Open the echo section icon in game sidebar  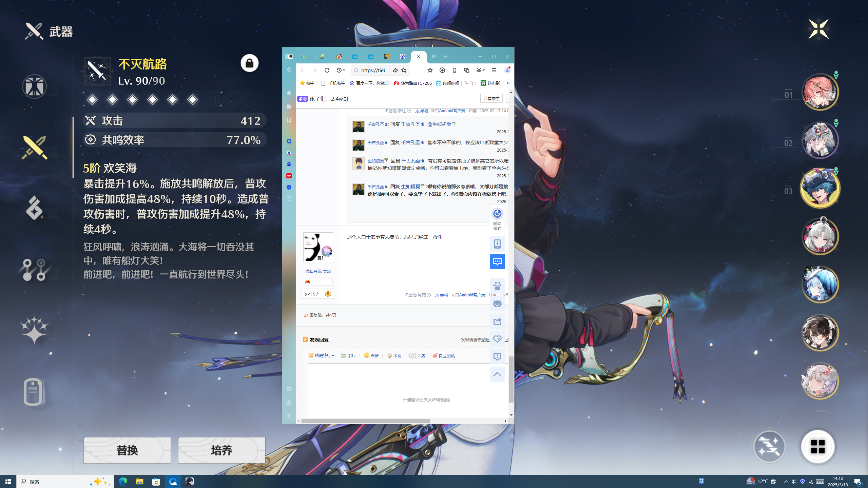34,208
